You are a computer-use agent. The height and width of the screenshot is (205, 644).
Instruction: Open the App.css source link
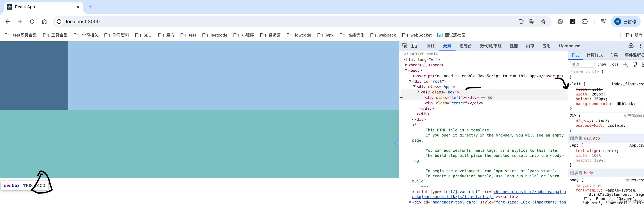[637, 145]
